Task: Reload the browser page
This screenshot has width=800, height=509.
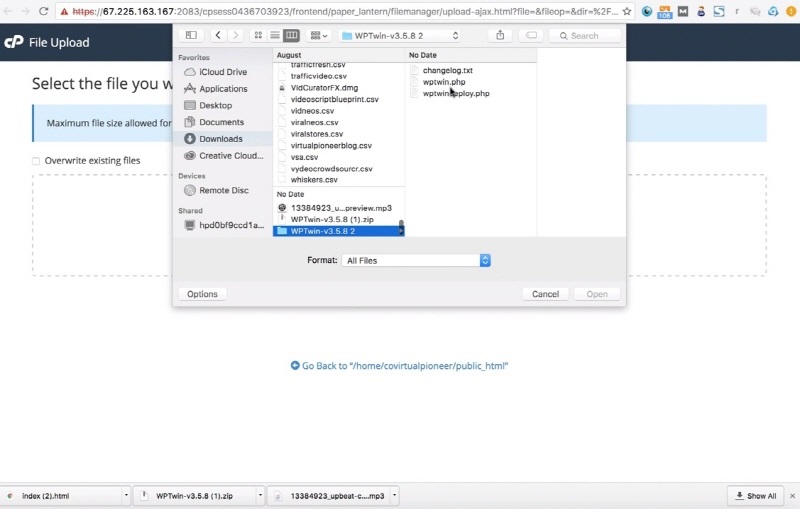Action: [43, 11]
